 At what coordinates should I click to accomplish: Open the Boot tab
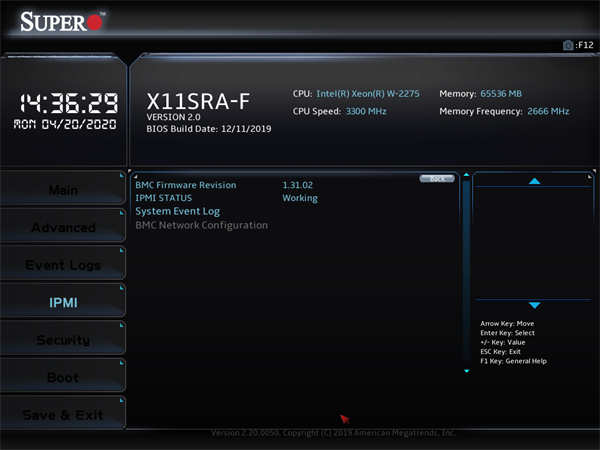[63, 377]
